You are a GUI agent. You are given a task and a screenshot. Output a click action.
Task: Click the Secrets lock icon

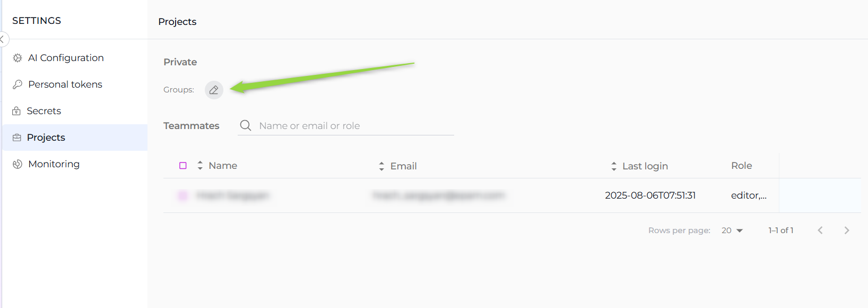coord(16,111)
